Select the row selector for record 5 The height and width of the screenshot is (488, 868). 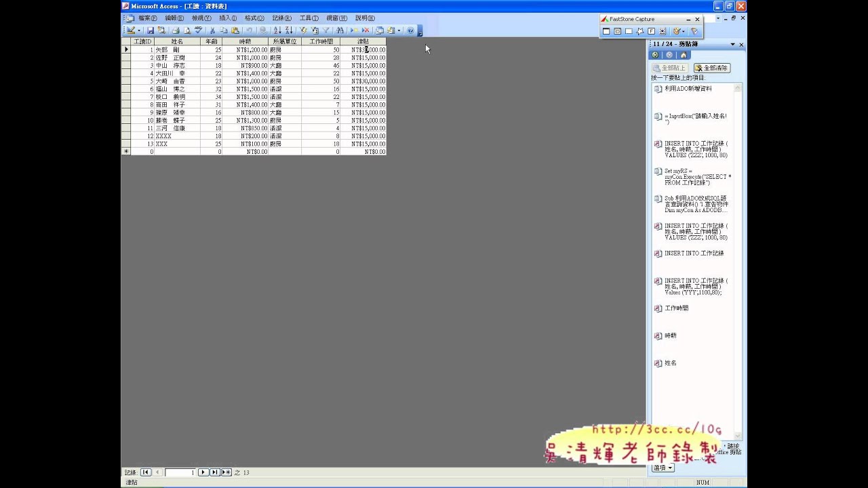[125, 81]
